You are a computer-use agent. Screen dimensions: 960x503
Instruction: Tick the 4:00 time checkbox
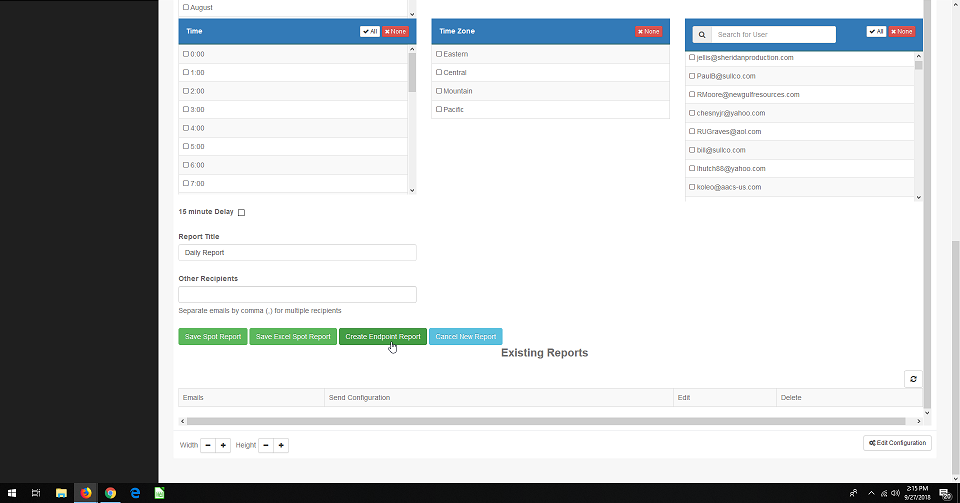point(186,128)
